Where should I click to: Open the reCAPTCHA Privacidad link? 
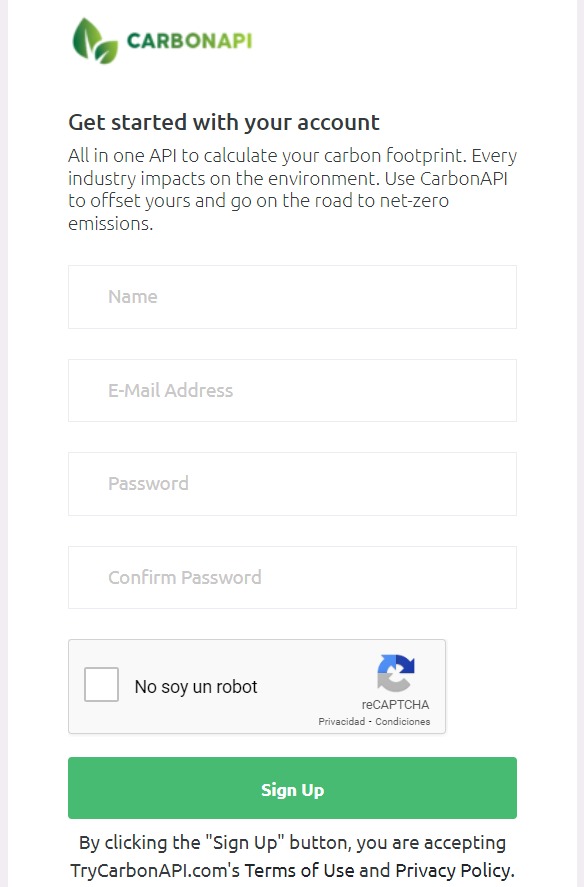(341, 722)
